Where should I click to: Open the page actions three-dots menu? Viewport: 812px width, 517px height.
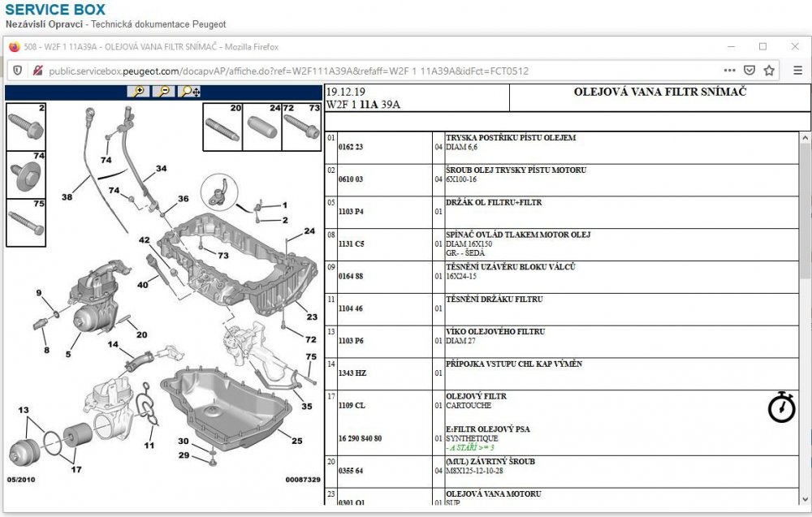730,71
